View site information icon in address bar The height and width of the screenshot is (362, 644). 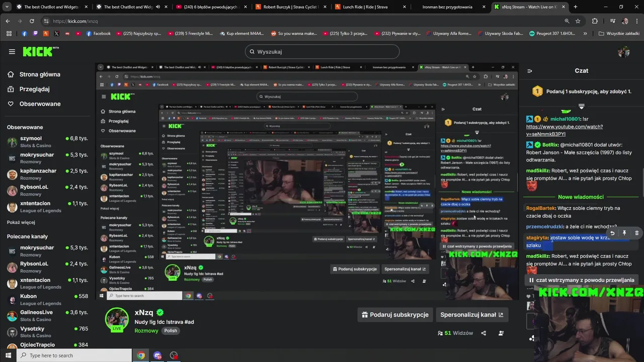click(x=46, y=21)
